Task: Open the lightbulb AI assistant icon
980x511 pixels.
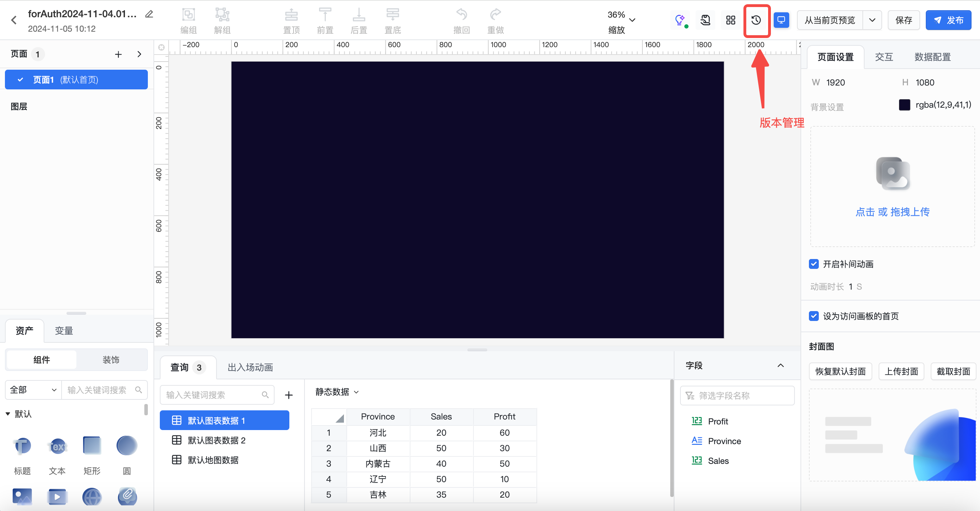Action: click(x=680, y=20)
